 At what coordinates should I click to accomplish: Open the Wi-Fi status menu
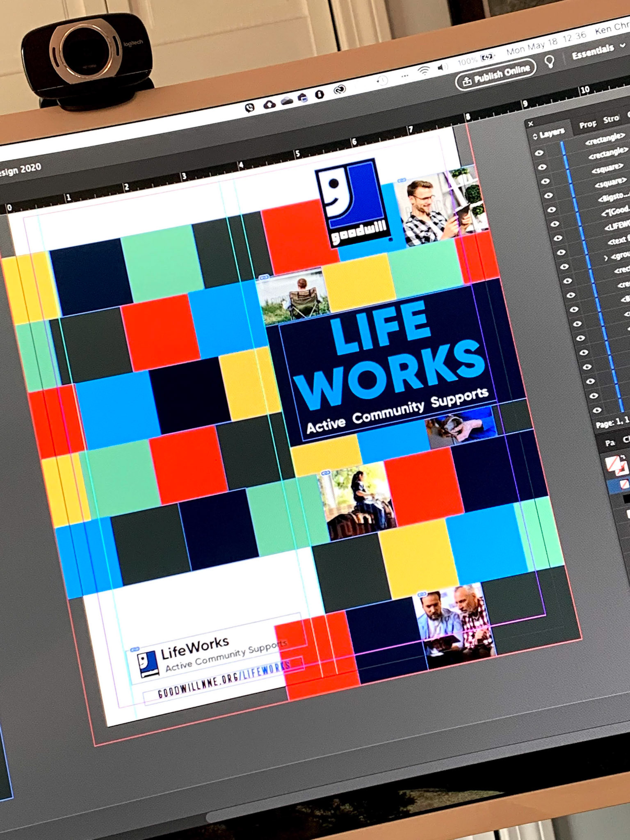(424, 71)
